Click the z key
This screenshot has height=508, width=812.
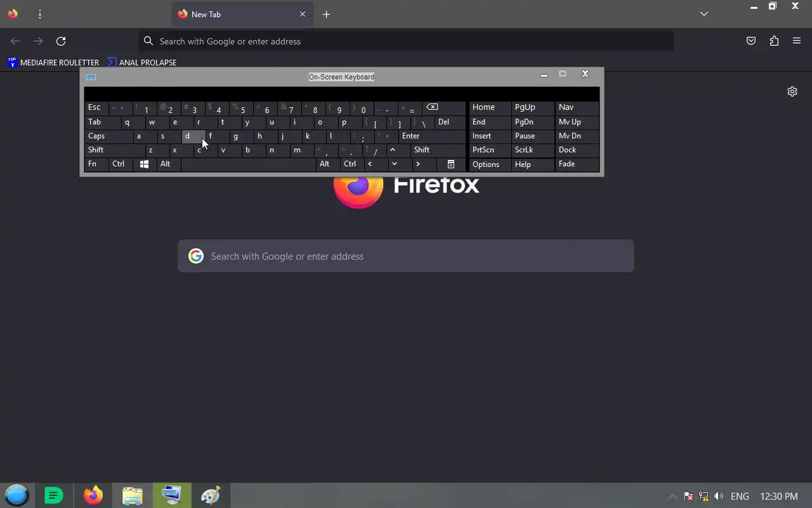pyautogui.click(x=156, y=150)
